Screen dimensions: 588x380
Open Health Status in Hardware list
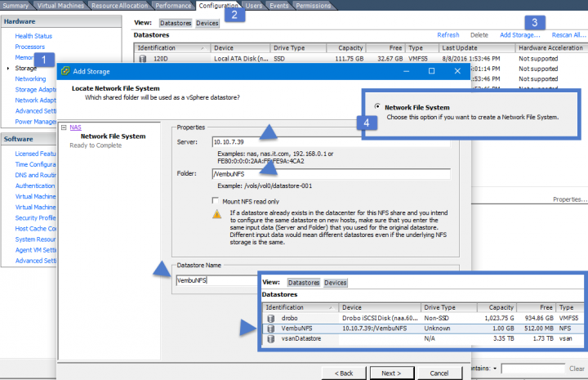tap(33, 35)
